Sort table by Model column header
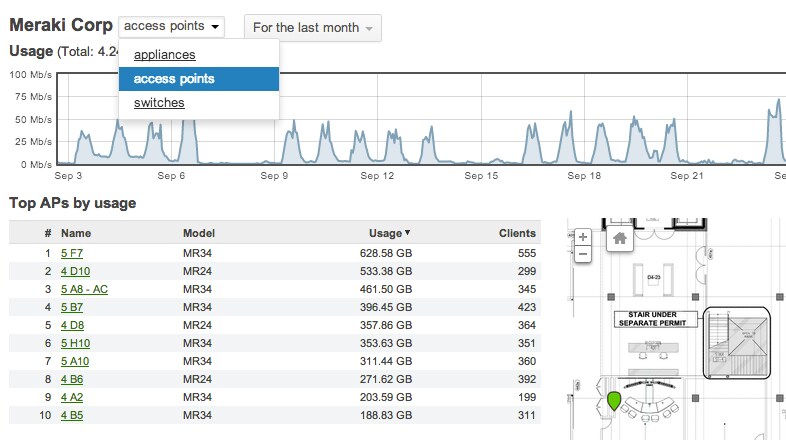The width and height of the screenshot is (786, 440). coord(199,233)
